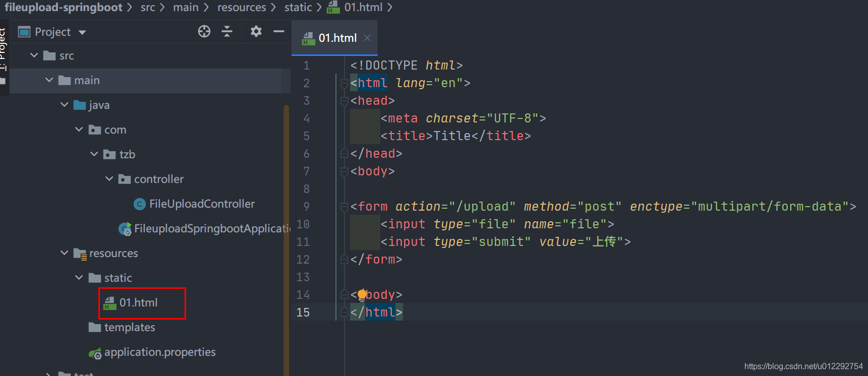Click line number 15 in gutter
The image size is (868, 376).
[303, 312]
